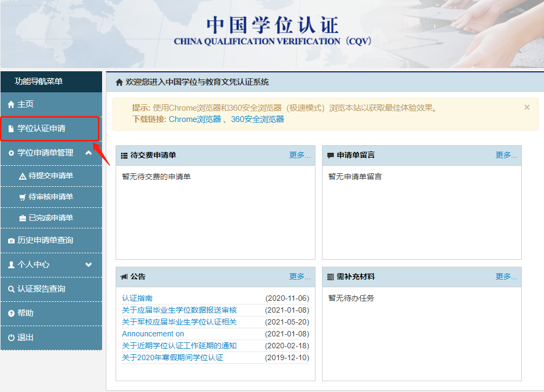Collapse the 学位申请单管理 submenu chevron
The width and height of the screenshot is (544, 392).
(x=89, y=153)
